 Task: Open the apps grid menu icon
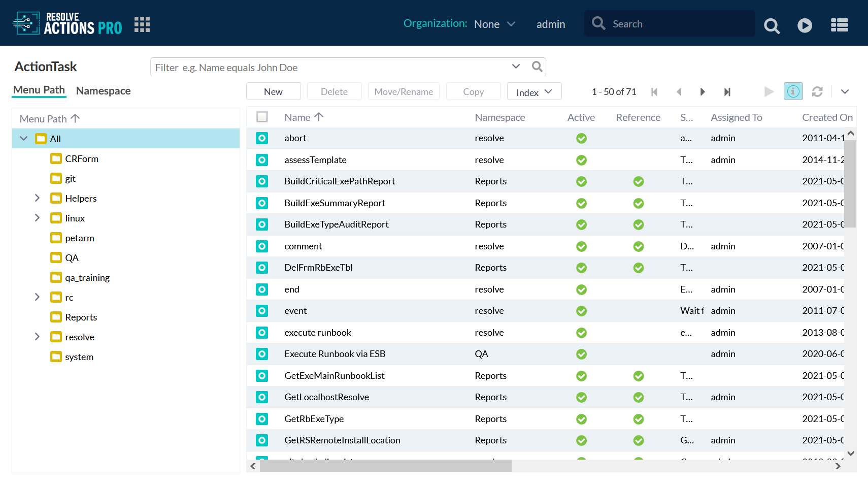(142, 24)
